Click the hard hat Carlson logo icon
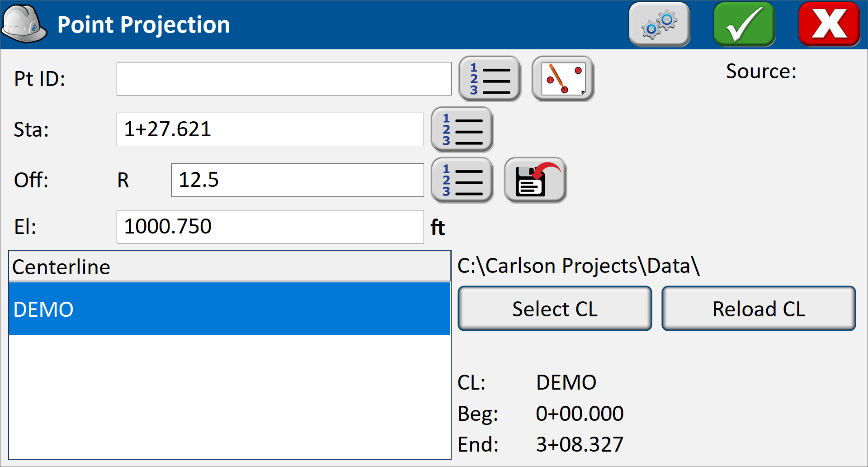 tap(24, 24)
